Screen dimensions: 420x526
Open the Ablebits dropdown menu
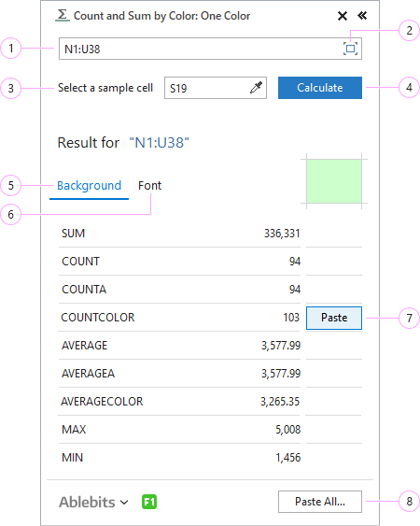point(93,502)
